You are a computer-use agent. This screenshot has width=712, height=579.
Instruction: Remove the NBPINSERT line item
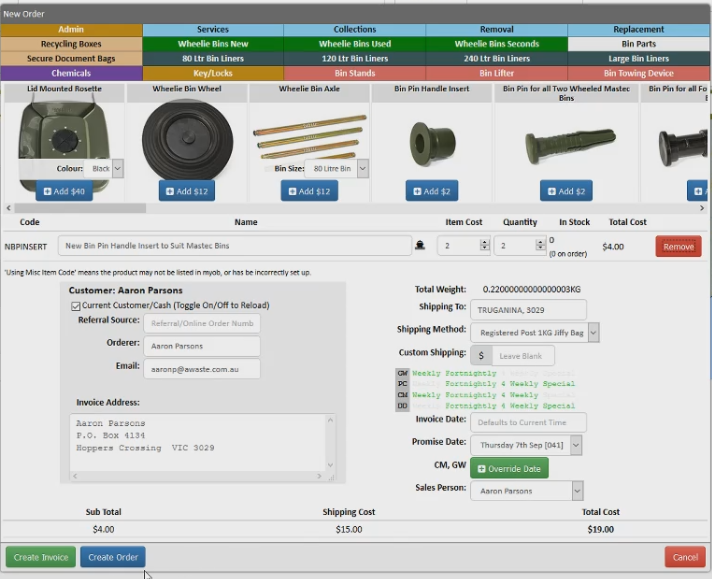coord(678,247)
